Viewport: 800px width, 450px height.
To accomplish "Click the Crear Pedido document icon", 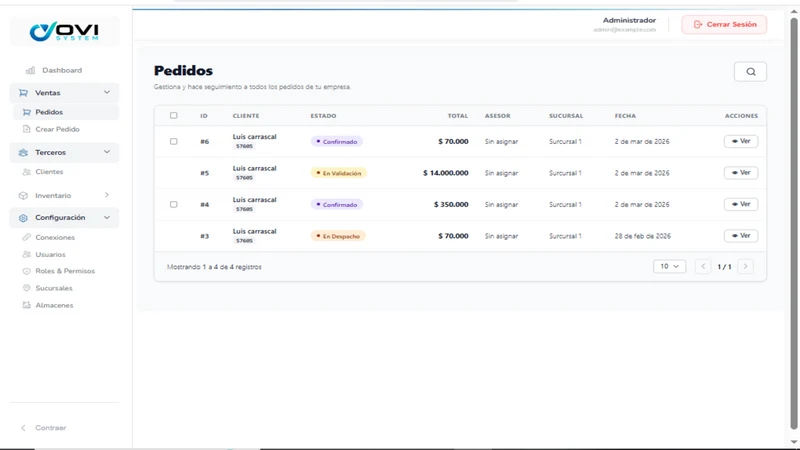I will point(27,129).
